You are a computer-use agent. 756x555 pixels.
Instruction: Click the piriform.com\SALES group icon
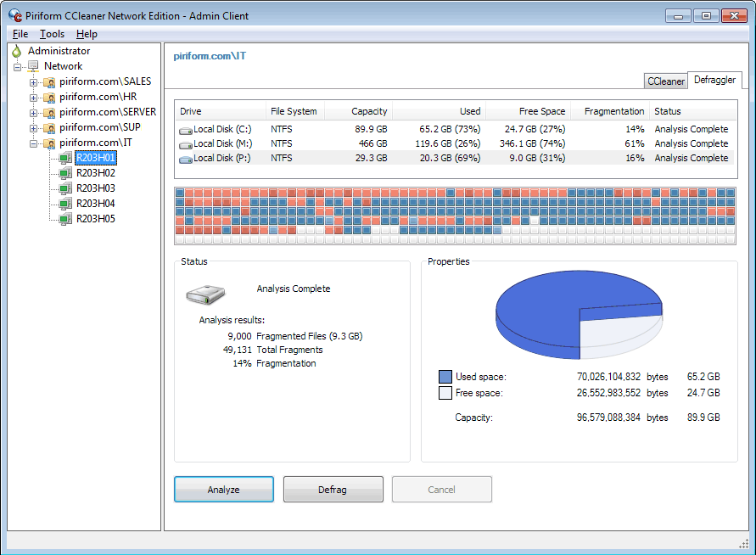tap(49, 82)
